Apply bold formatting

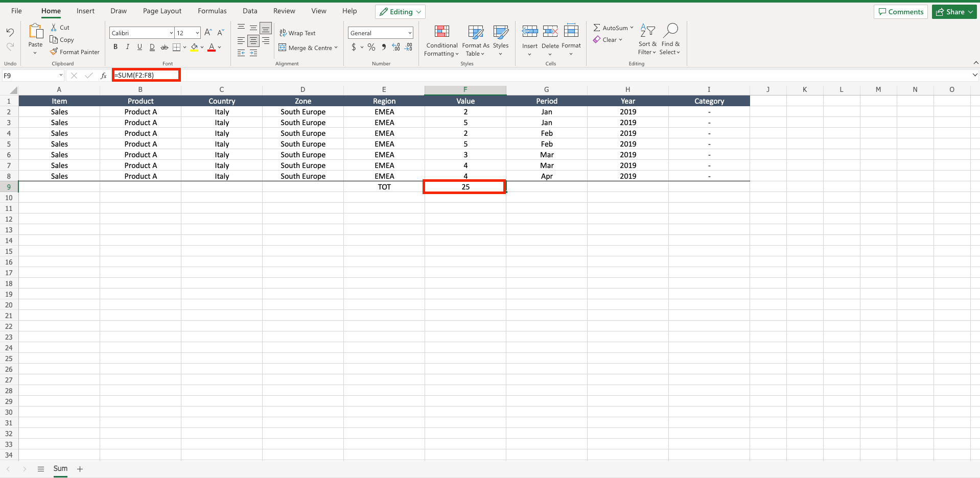click(x=115, y=47)
